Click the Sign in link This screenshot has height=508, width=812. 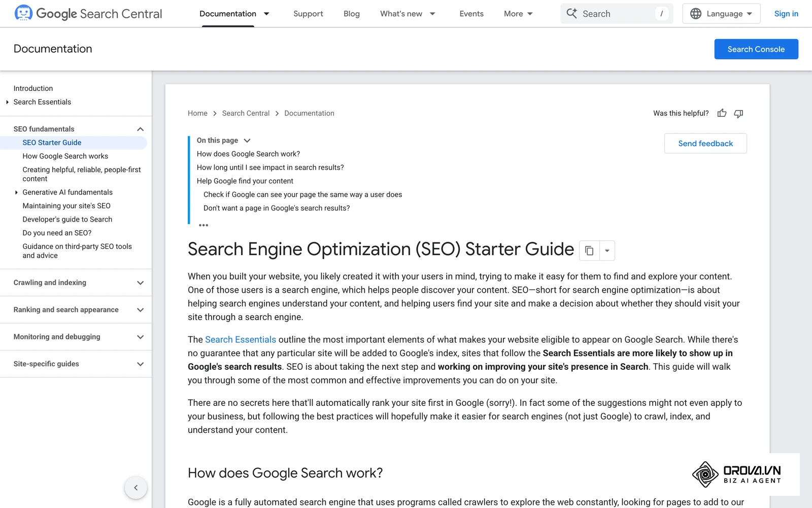pos(786,14)
